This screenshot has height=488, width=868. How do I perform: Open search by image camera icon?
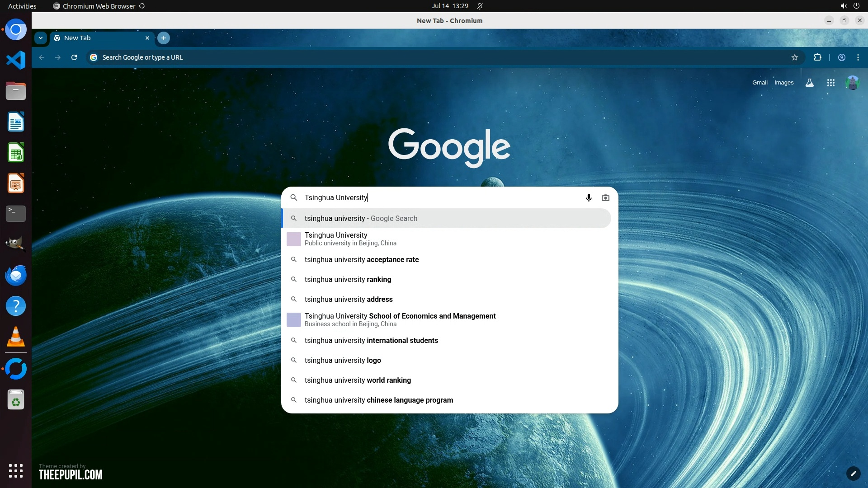[x=605, y=197]
